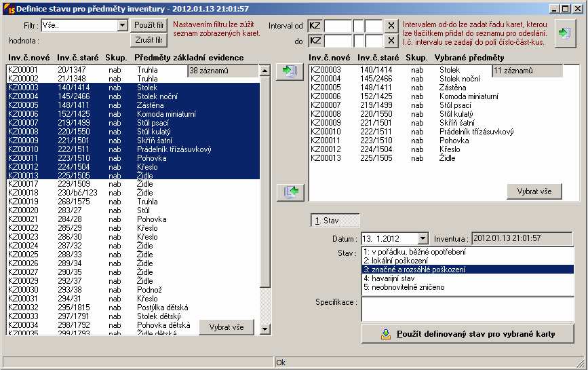Focus the Specifikace text field
This screenshot has width=588, height=370.
coord(468,309)
